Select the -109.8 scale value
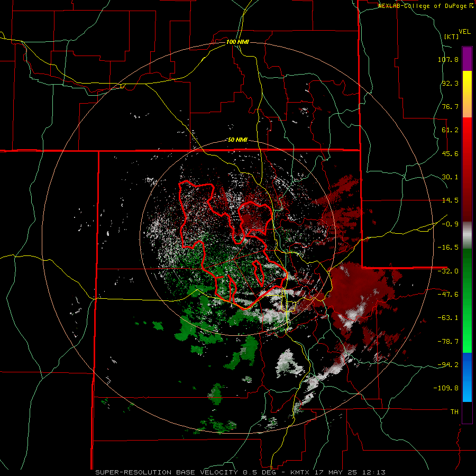Viewport: 476px width, 476px height. point(446,388)
